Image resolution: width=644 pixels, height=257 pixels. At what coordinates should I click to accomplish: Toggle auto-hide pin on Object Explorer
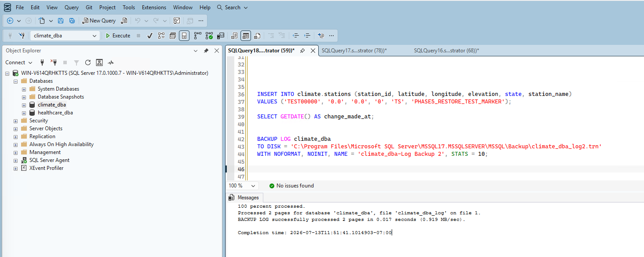(206, 51)
